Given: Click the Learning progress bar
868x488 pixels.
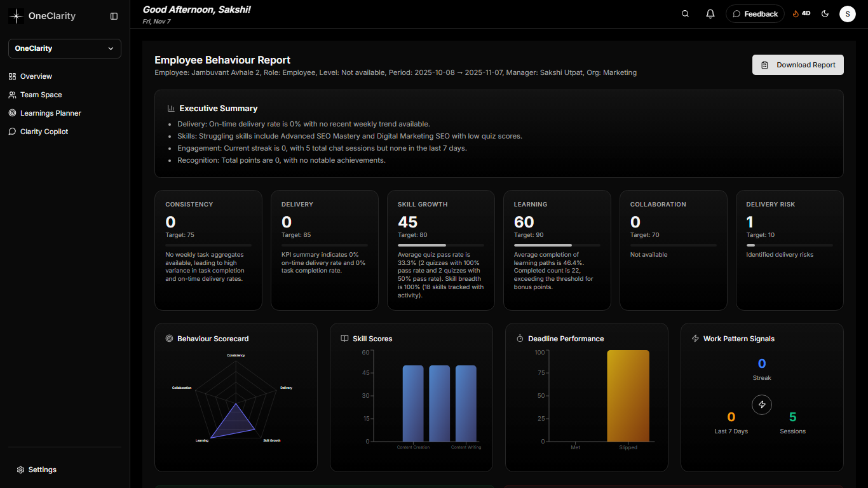Looking at the screenshot, I should pos(557,245).
